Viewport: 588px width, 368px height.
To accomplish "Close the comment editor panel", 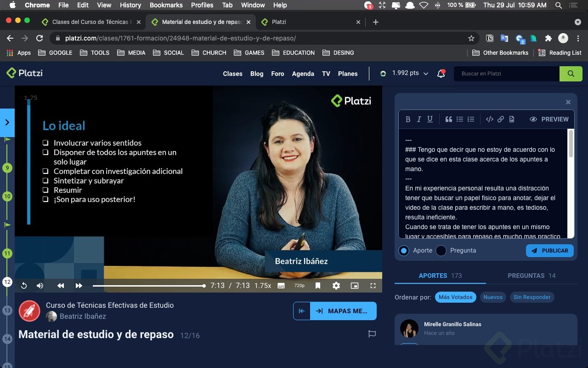I will coord(568,102).
